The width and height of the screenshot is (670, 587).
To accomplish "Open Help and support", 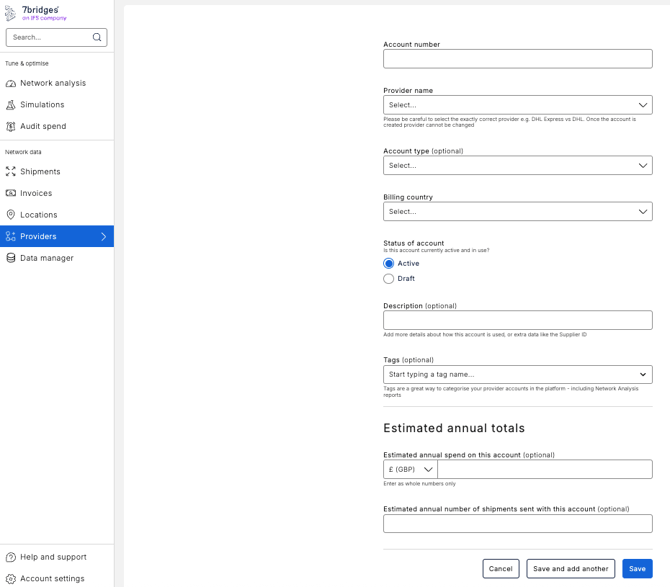I will 53,557.
